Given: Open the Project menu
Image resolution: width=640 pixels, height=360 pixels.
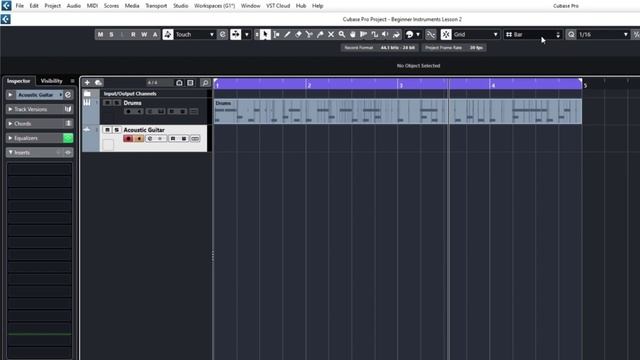Looking at the screenshot, I should click(53, 6).
